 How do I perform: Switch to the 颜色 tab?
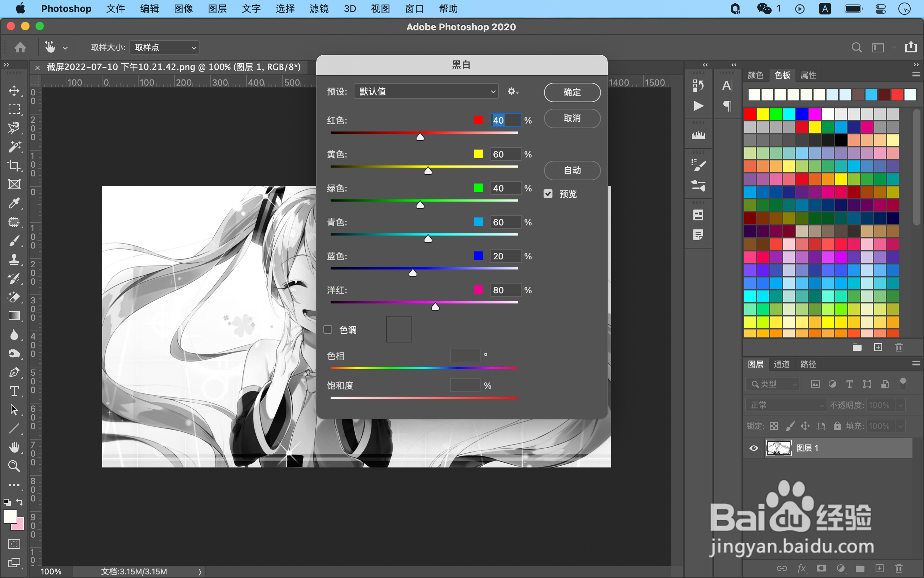(x=755, y=75)
